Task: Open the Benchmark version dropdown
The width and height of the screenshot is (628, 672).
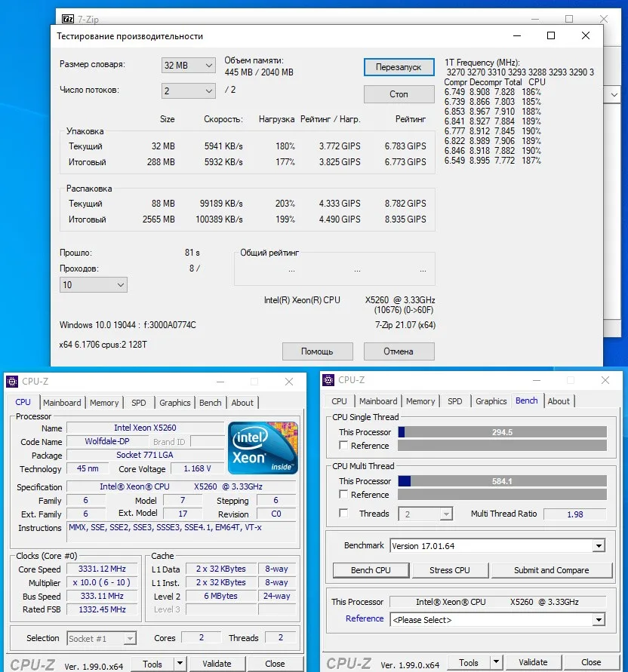Action: click(x=497, y=545)
